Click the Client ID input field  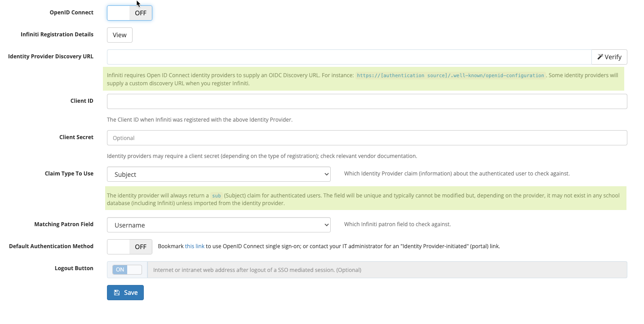pos(367,101)
